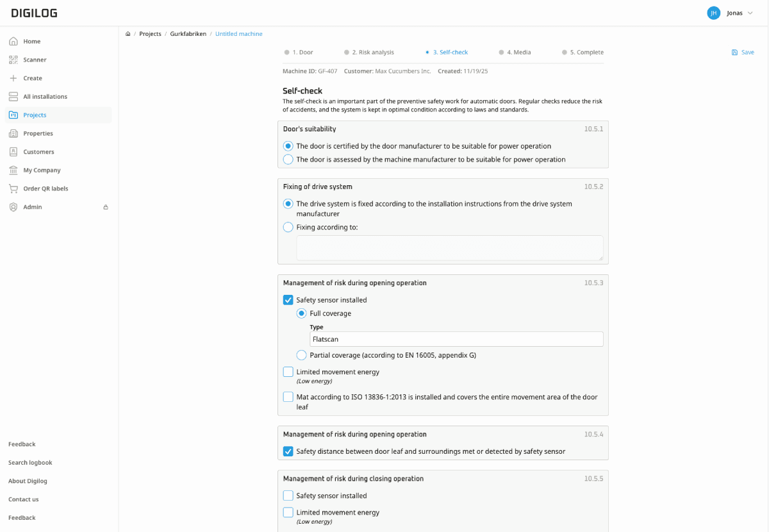Check the Limited movement energy box under 10.5.3

tap(288, 372)
